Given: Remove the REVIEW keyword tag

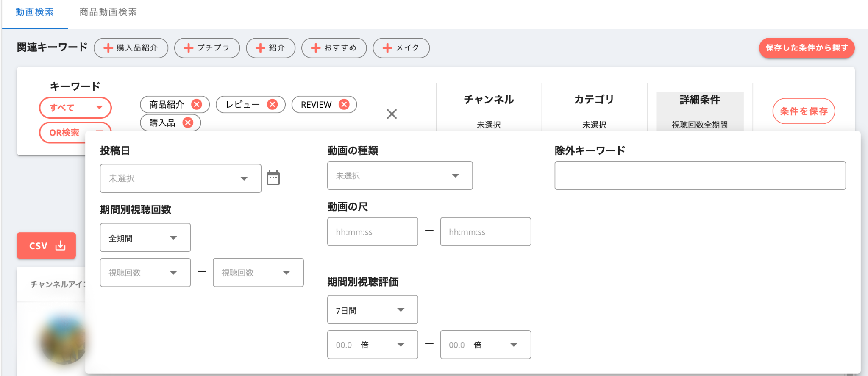Looking at the screenshot, I should click(x=344, y=104).
